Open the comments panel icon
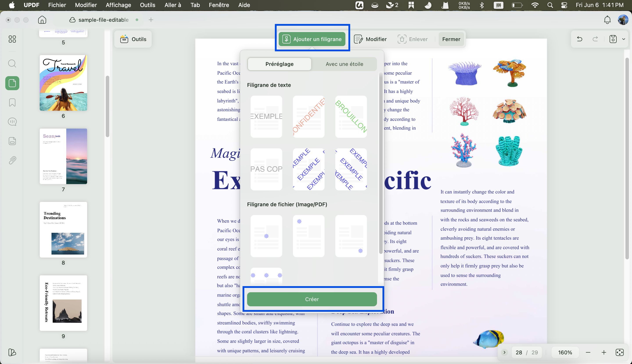 pos(12,122)
